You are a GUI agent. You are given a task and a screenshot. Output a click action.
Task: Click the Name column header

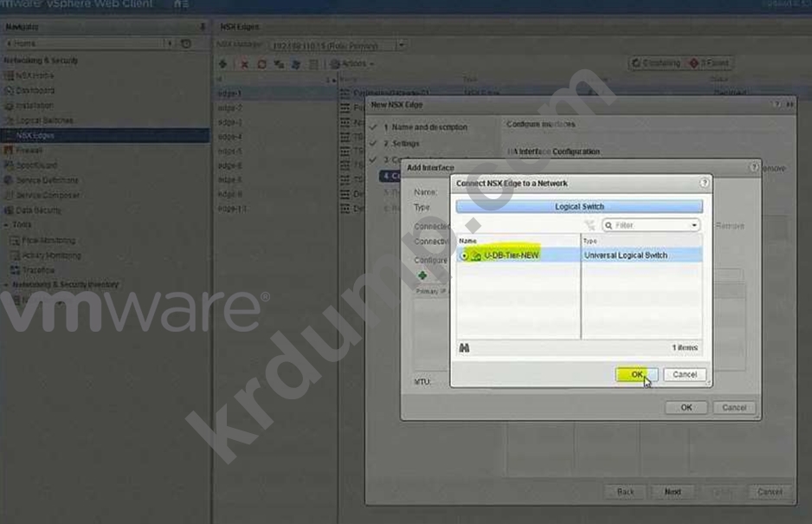[518, 241]
